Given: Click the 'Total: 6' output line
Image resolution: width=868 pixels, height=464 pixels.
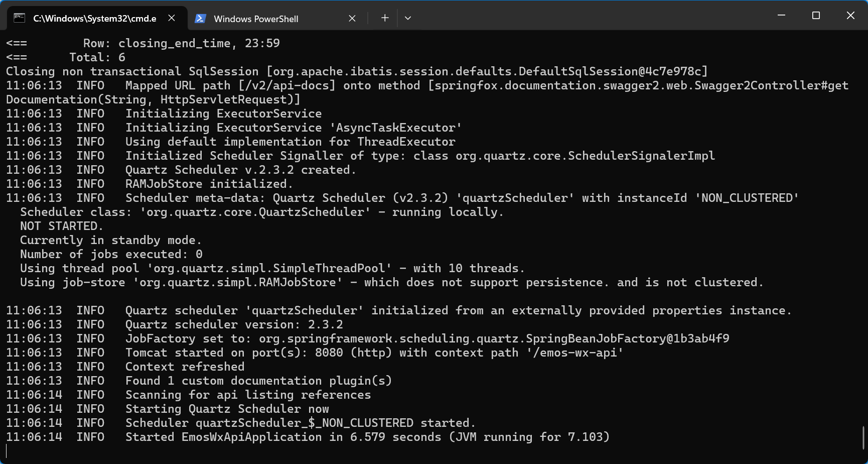Looking at the screenshot, I should [x=97, y=57].
